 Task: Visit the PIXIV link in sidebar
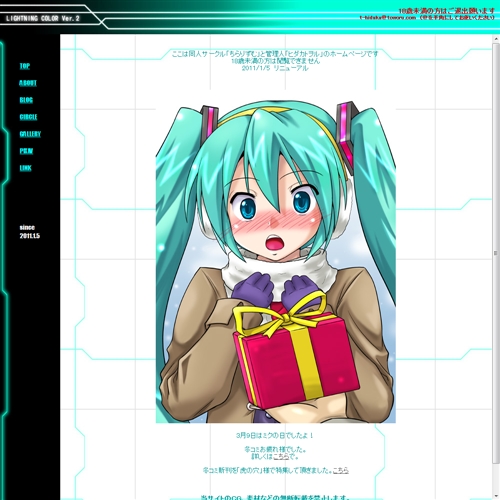26,151
